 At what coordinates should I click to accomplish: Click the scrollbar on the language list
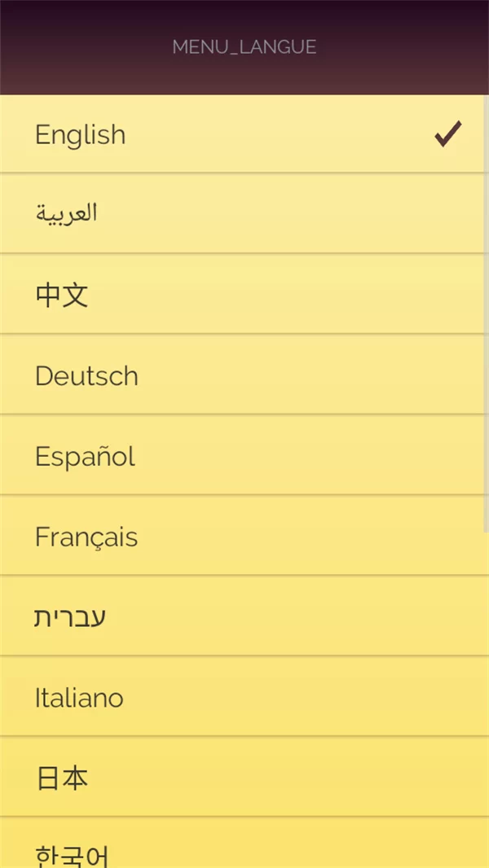(x=486, y=309)
